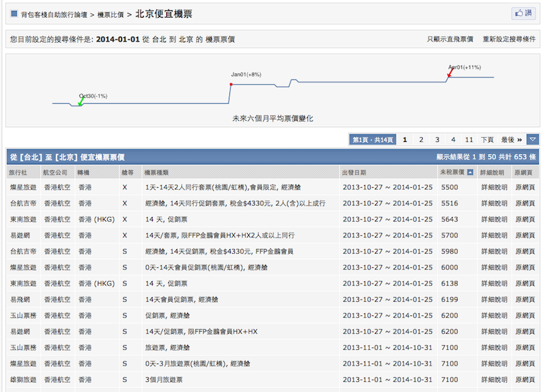
Task: Open 原網頁 for the 5516 fare
Action: tap(525, 203)
